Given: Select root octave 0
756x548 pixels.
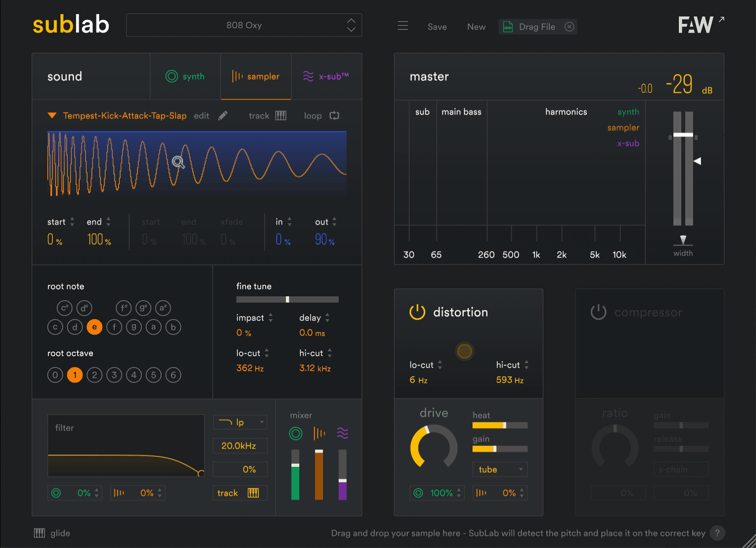Looking at the screenshot, I should 55,375.
